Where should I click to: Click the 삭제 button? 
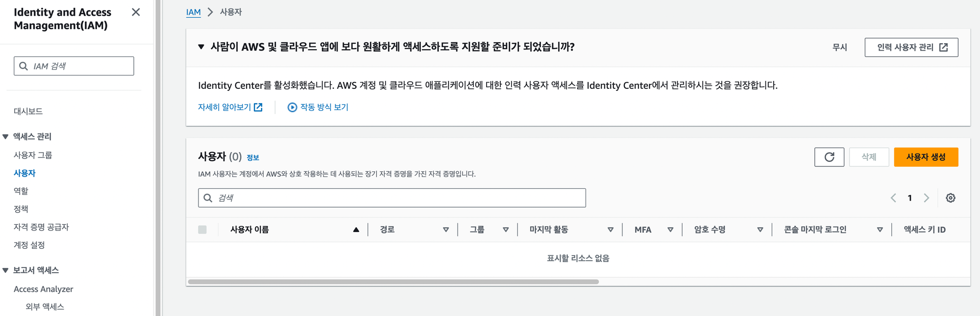click(x=869, y=157)
